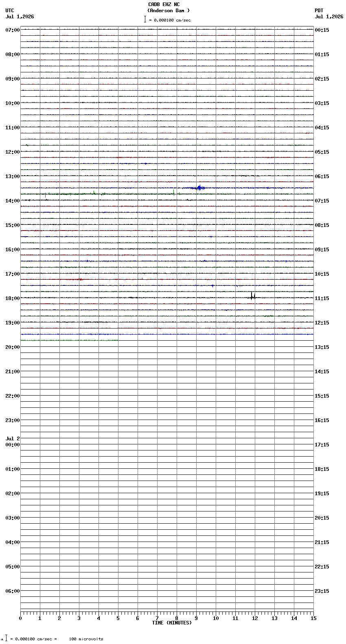Click the 14:00 UTC time label
Viewport: 346px width, 644px height.
[13, 201]
